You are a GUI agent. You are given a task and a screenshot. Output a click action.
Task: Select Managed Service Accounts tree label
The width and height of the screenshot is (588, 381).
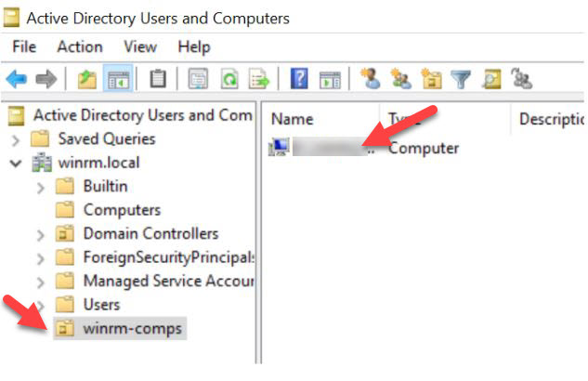(x=169, y=281)
